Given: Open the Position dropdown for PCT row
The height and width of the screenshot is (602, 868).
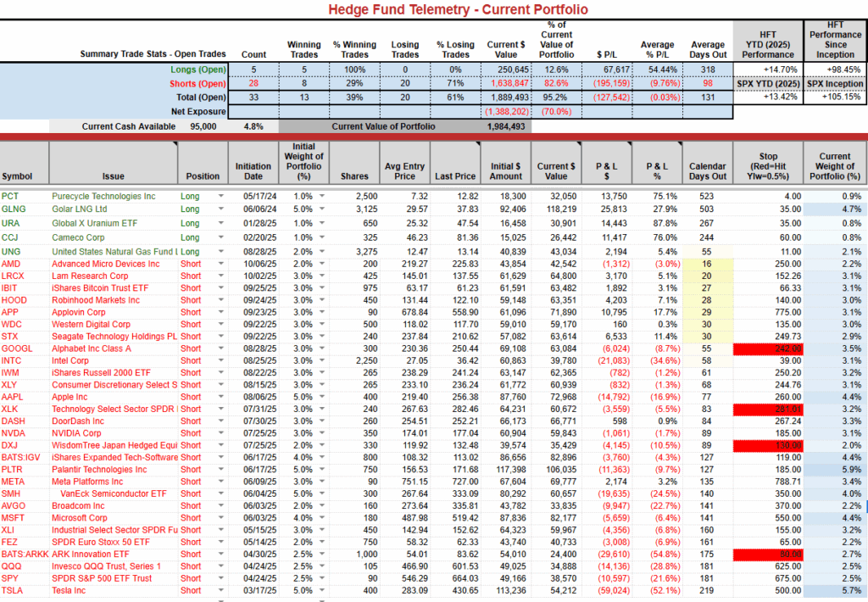Looking at the screenshot, I should click(x=220, y=197).
